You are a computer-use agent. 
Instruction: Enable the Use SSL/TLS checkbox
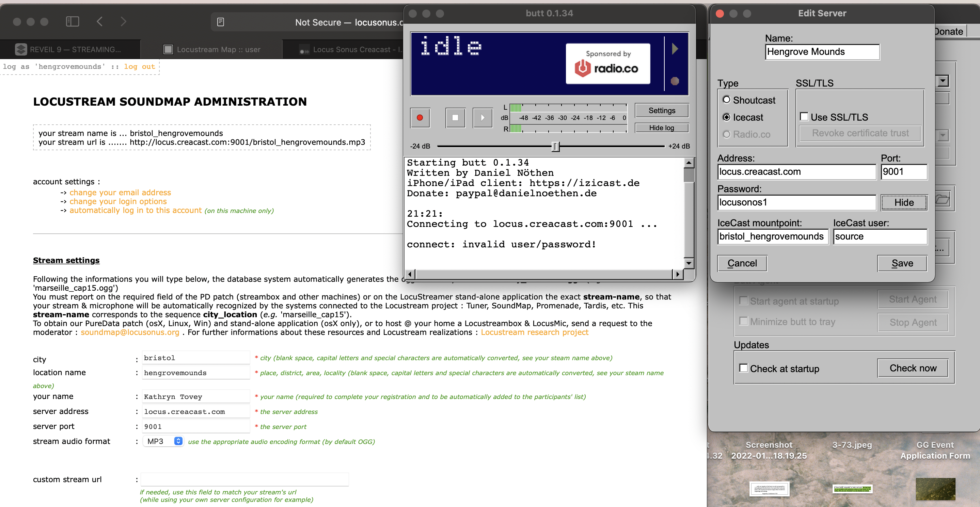click(x=804, y=117)
